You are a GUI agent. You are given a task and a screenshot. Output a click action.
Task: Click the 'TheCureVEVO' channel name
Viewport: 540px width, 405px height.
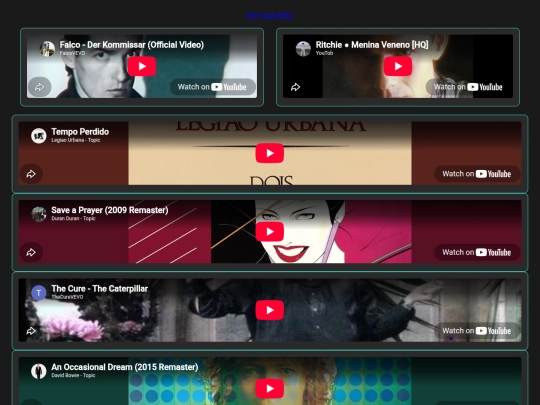click(x=67, y=297)
